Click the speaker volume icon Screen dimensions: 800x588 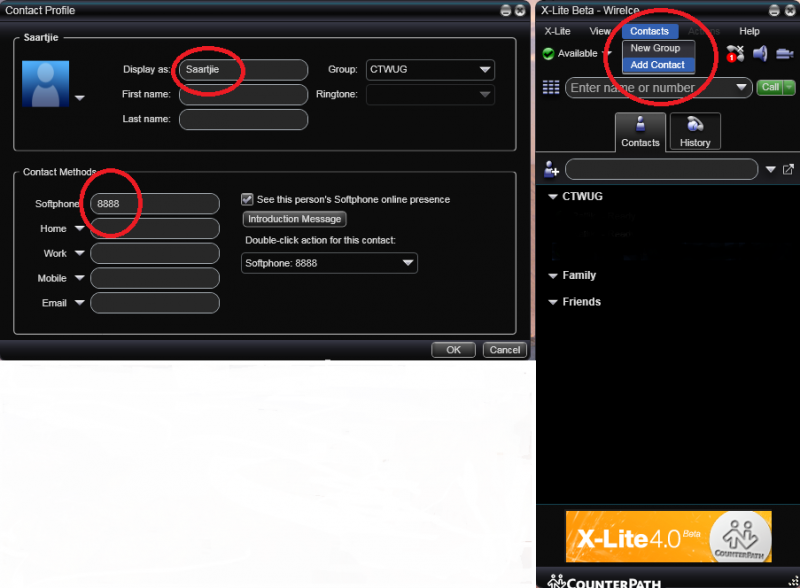[760, 54]
